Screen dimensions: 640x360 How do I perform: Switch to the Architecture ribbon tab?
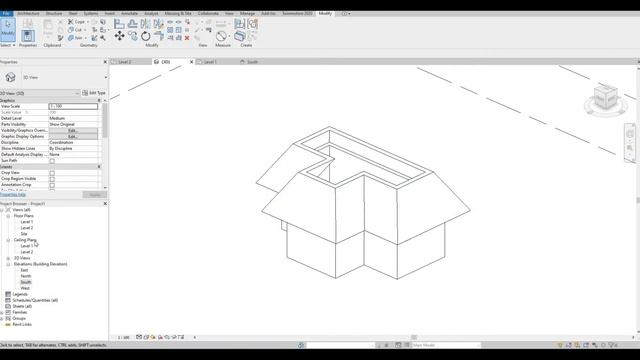(x=28, y=13)
